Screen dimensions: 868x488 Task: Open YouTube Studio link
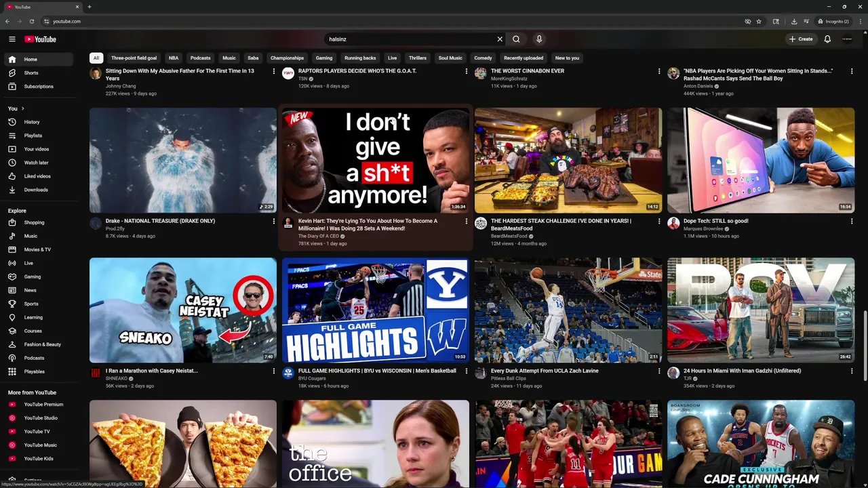[x=38, y=418]
